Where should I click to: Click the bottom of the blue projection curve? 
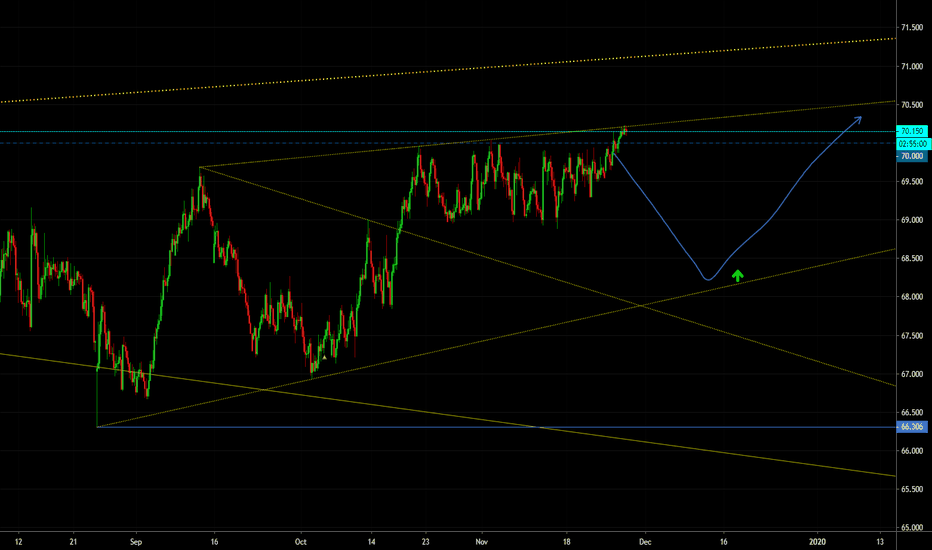pyautogui.click(x=707, y=279)
